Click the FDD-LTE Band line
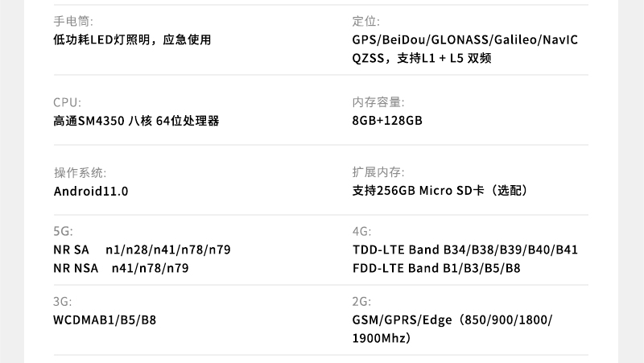Viewport: 644px width, 363px height. [436, 268]
